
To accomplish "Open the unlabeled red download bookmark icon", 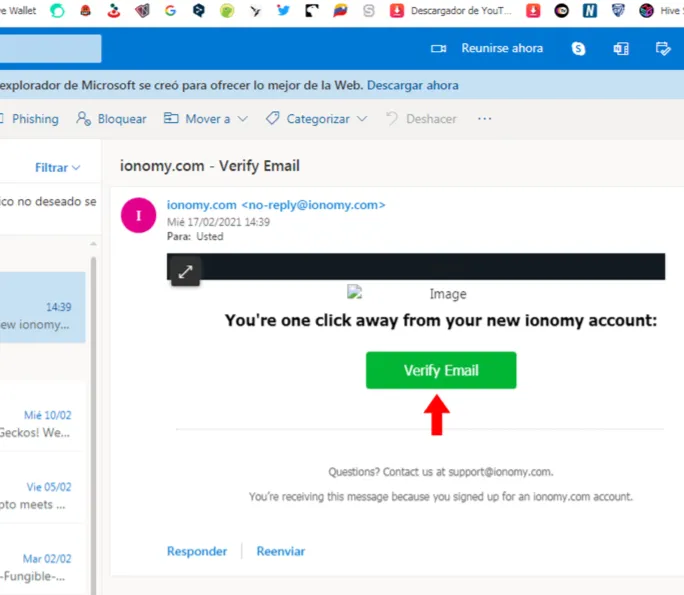I will pos(533,10).
